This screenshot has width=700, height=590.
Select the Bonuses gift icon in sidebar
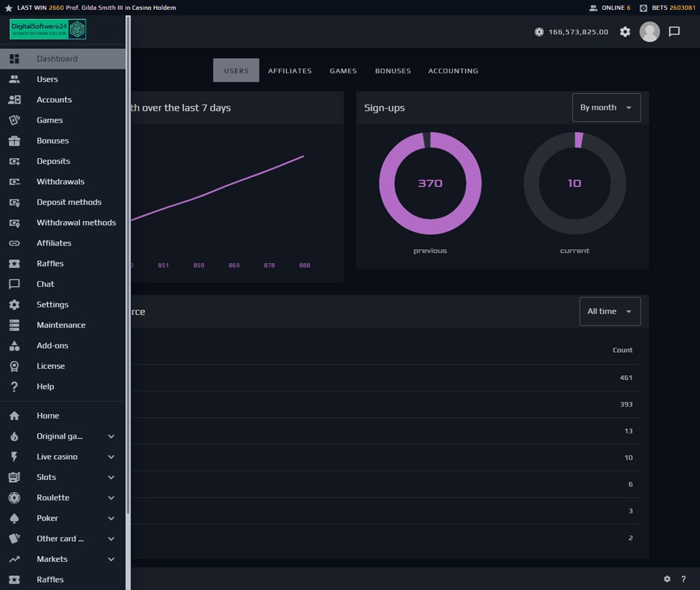[14, 141]
